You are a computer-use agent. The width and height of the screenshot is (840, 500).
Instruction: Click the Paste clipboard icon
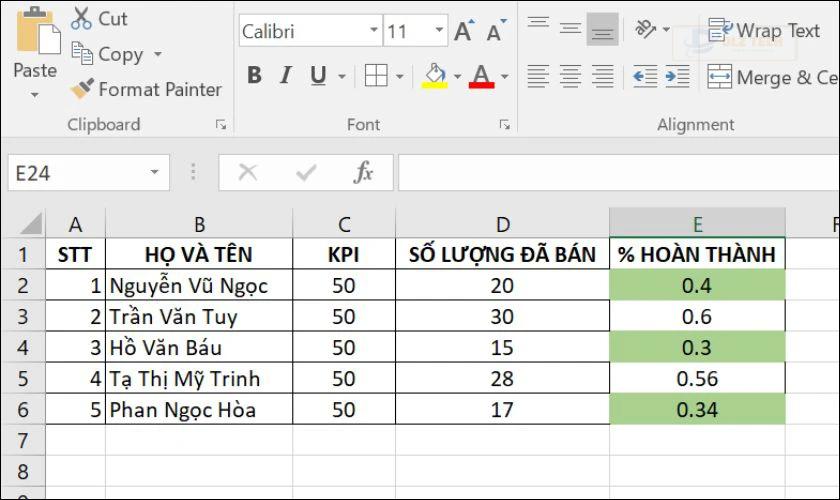(38, 30)
